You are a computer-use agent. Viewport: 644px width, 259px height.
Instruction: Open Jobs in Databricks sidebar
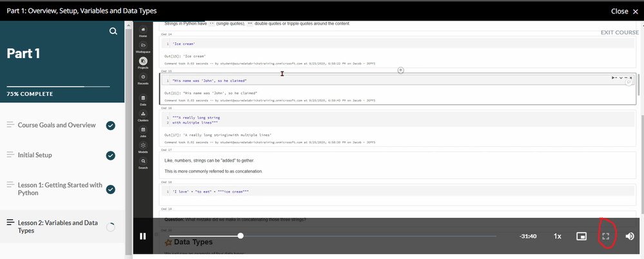[143, 133]
